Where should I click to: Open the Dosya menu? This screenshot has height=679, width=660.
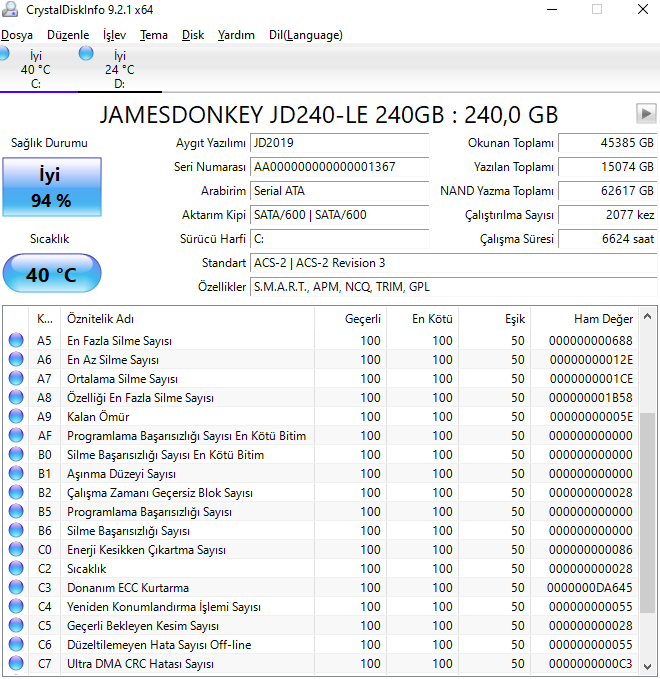(17, 35)
